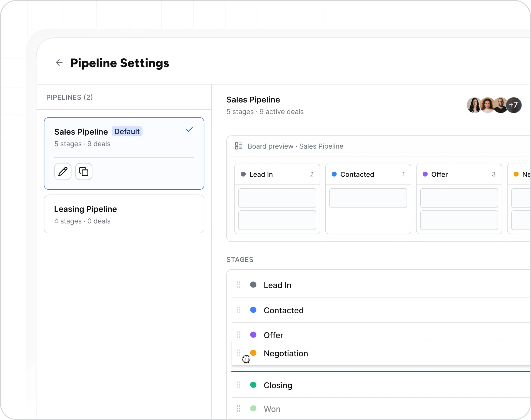Viewport: 531px width, 420px height.
Task: Click the orange color dot of Negotiation stage
Action: click(253, 353)
